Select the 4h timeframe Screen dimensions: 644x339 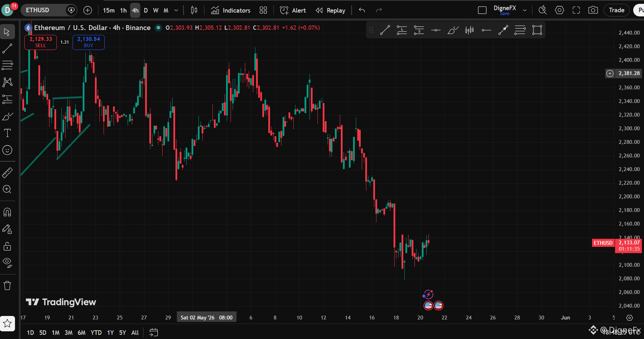135,10
